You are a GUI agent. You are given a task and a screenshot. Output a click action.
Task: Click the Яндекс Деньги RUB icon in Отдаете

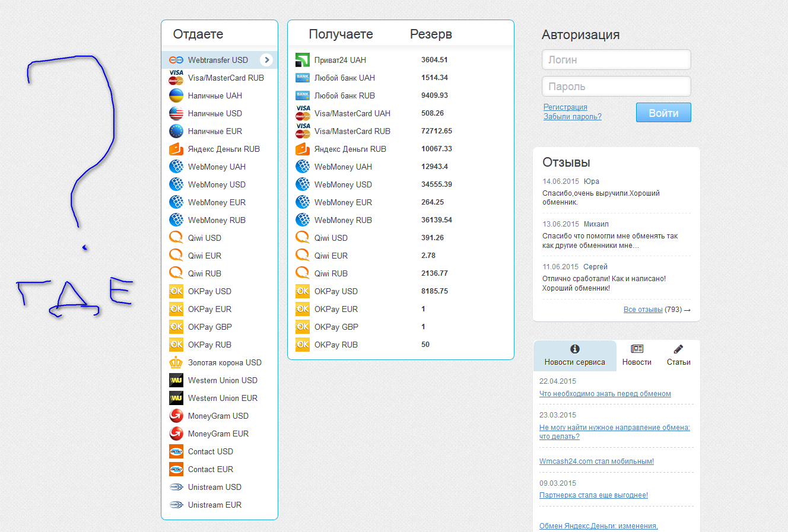coord(176,149)
